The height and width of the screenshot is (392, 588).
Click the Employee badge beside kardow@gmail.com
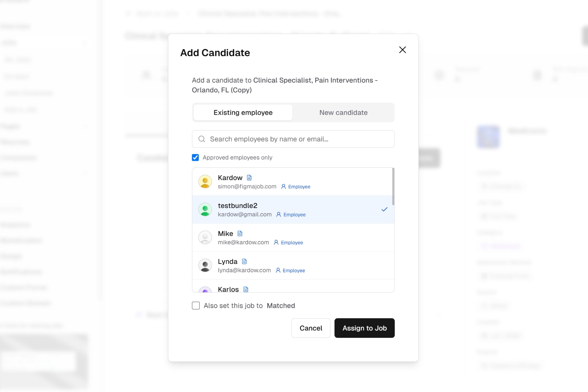tap(291, 214)
